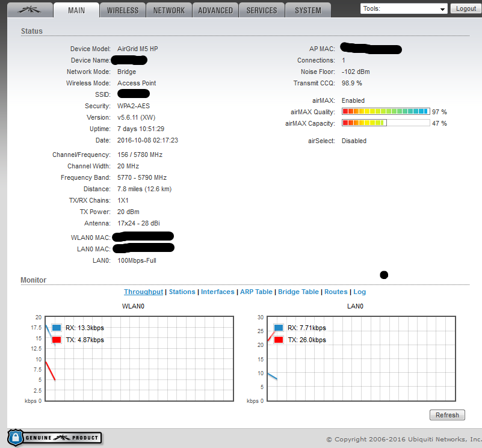Click the WLAN0 RX blue legend square
The image size is (482, 448).
pos(57,328)
